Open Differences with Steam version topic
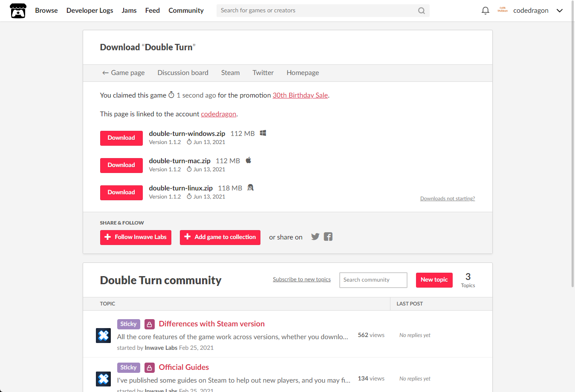This screenshot has width=575, height=392. (212, 324)
